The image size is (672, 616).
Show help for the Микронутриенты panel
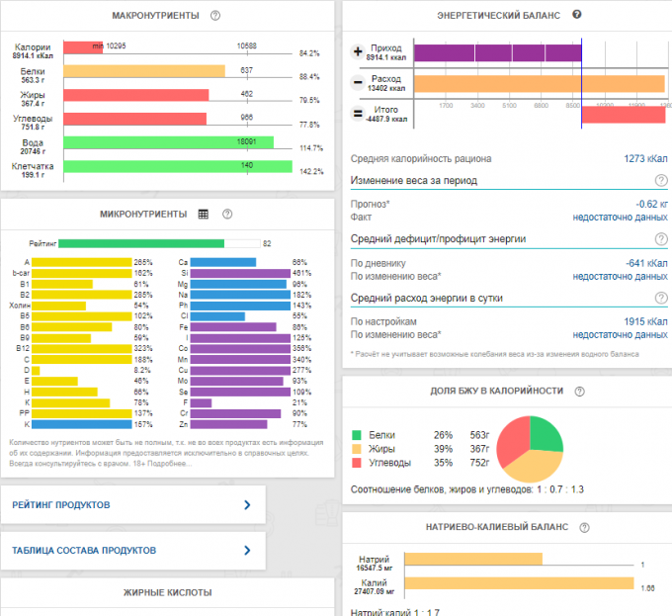point(227,214)
